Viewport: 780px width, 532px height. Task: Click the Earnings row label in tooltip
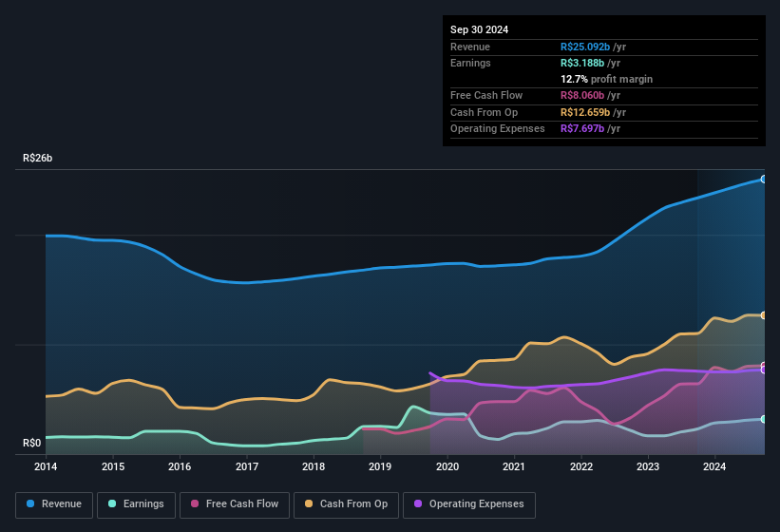pyautogui.click(x=470, y=63)
